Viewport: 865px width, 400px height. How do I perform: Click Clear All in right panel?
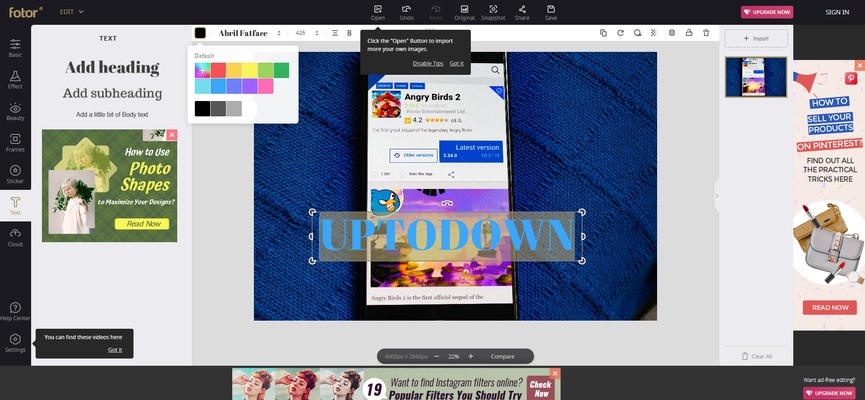pyautogui.click(x=756, y=356)
